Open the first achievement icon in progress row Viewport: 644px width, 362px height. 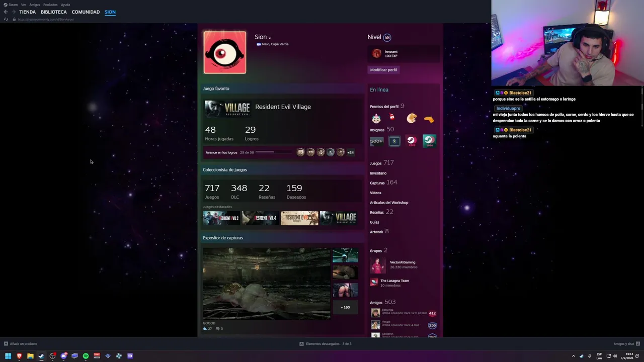pos(300,152)
